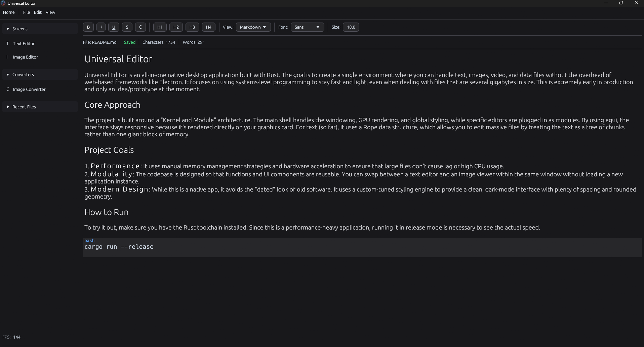Apply H3 heading formatting
Viewport: 644px width, 347px height.
click(192, 27)
